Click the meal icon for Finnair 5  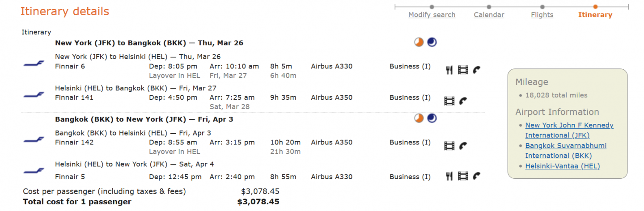point(449,176)
